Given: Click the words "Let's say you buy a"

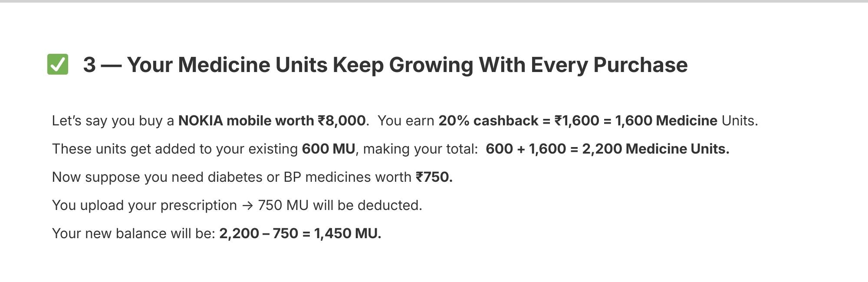Looking at the screenshot, I should pyautogui.click(x=113, y=121).
